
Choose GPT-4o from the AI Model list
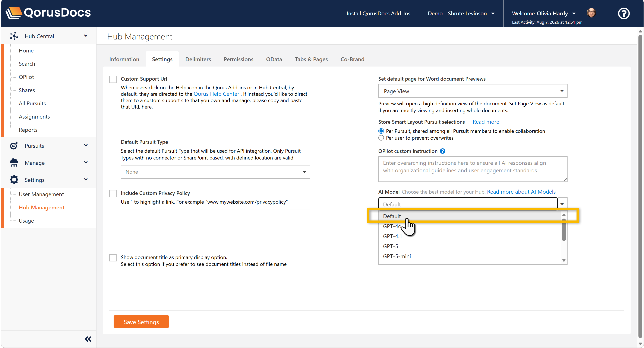tap(470, 226)
